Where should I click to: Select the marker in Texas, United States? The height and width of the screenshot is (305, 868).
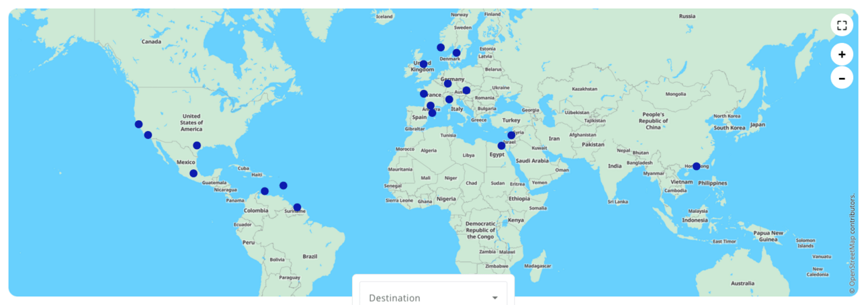coord(197,145)
